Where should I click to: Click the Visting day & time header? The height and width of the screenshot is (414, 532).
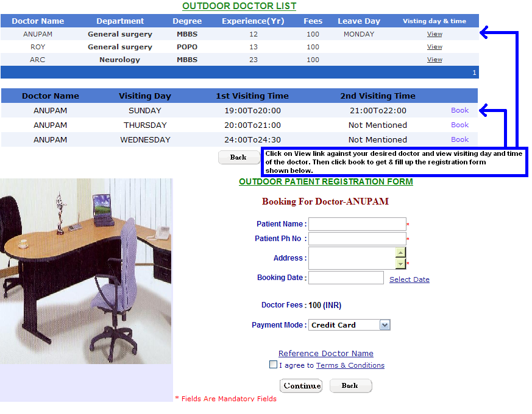[434, 21]
